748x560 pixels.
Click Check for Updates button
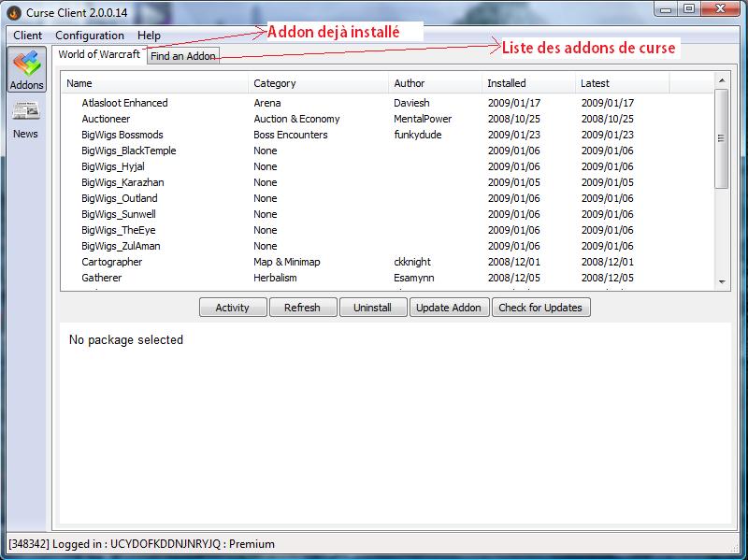pos(540,308)
